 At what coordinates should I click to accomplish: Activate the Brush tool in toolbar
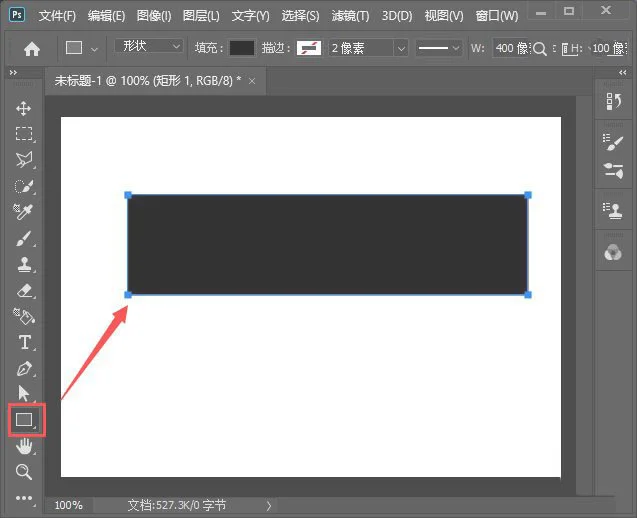[x=24, y=238]
